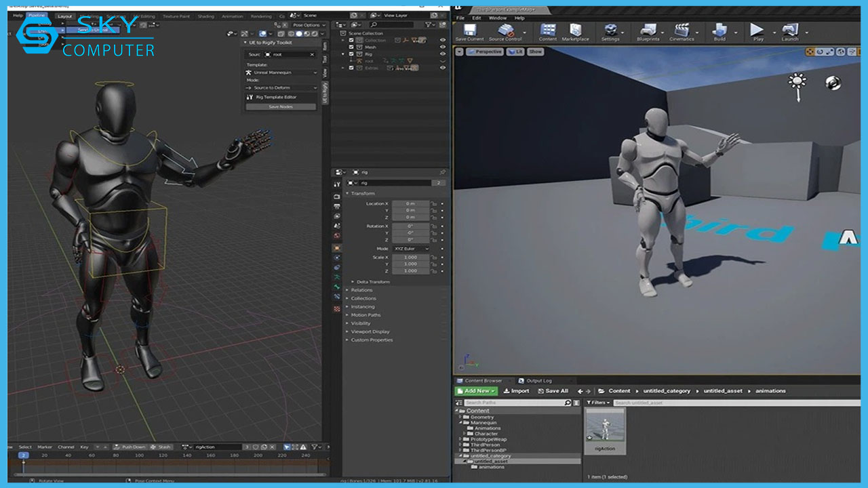Click the Save Nodes button
Image resolution: width=868 pixels, height=488 pixels.
(x=281, y=107)
